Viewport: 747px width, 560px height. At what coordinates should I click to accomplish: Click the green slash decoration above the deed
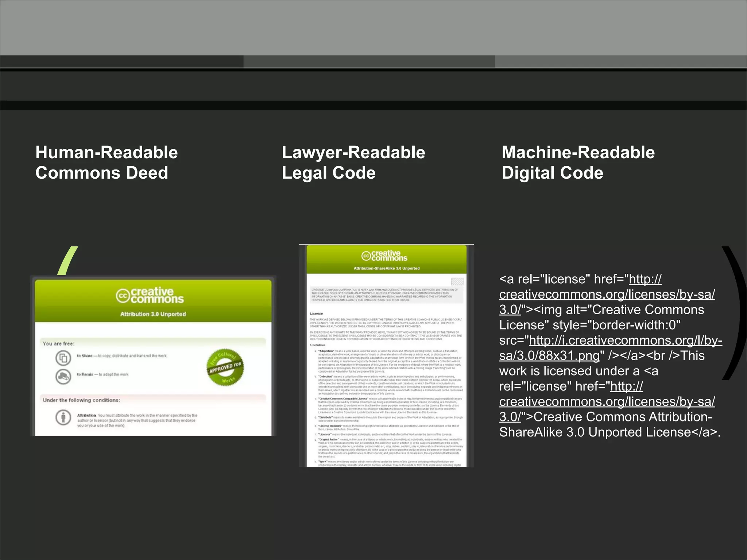pos(68,261)
